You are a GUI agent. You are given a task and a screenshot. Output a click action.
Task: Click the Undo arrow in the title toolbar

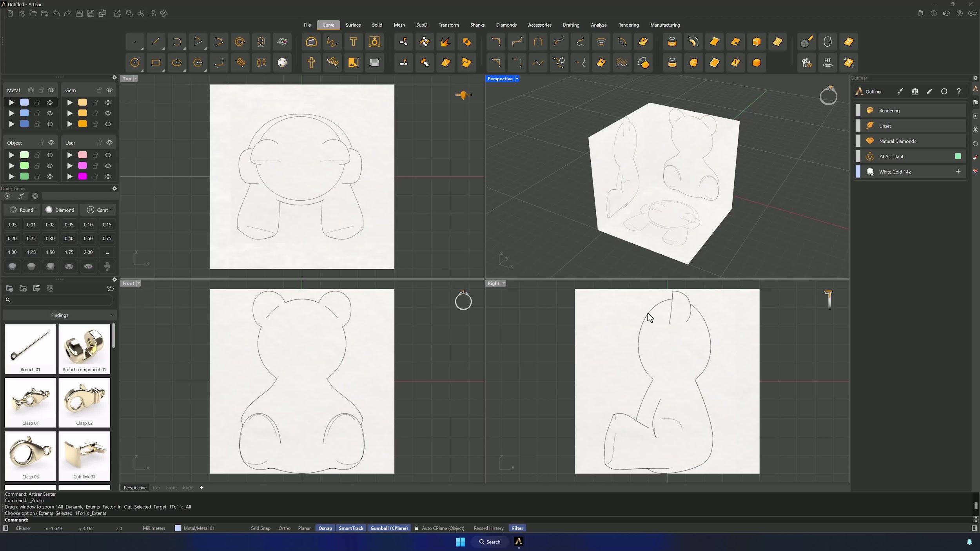point(56,13)
